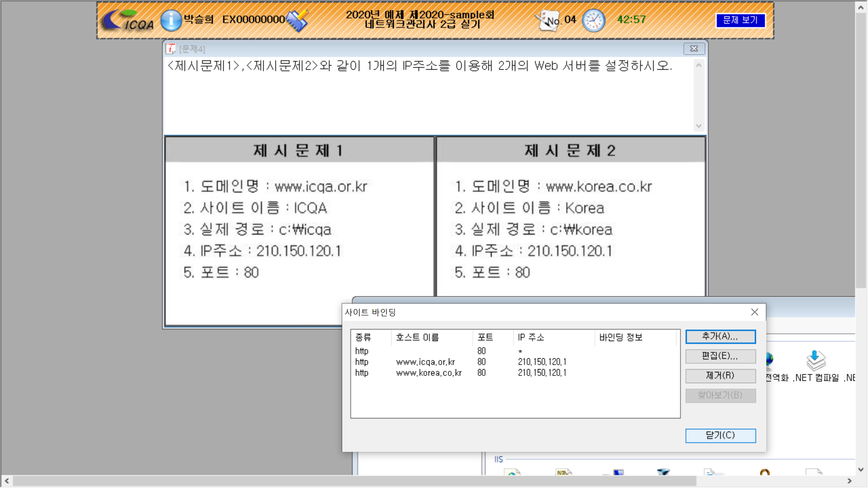Close the 문제4 question panel

click(x=694, y=49)
